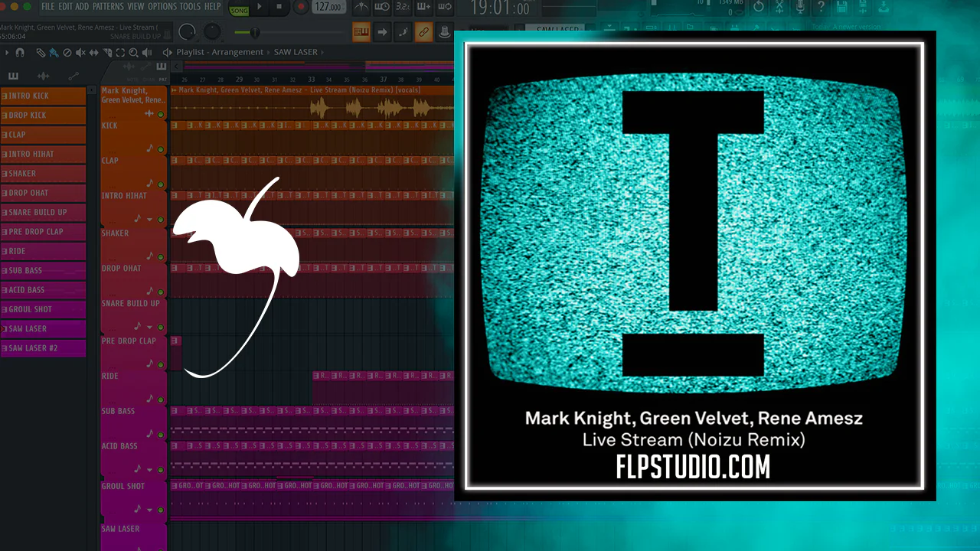Select the PRE DROP CLAP pattern
Image resolution: width=980 pixels, height=551 pixels.
[43, 231]
